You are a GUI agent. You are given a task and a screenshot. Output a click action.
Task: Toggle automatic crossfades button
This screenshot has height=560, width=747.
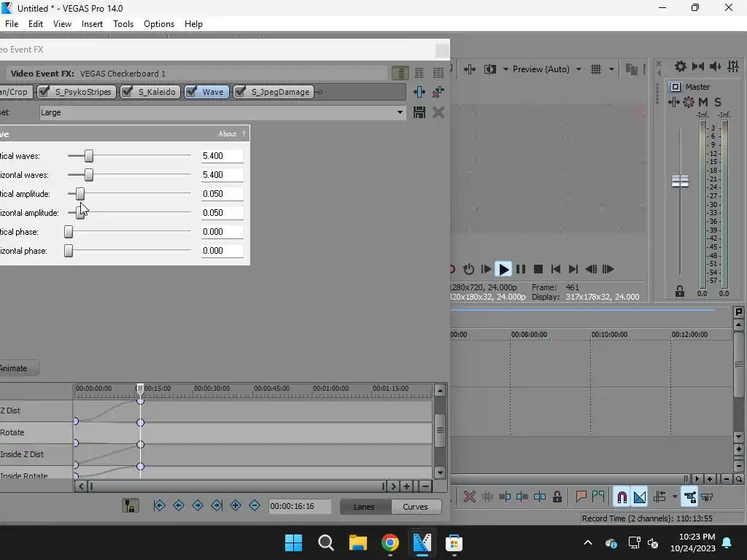(x=640, y=497)
